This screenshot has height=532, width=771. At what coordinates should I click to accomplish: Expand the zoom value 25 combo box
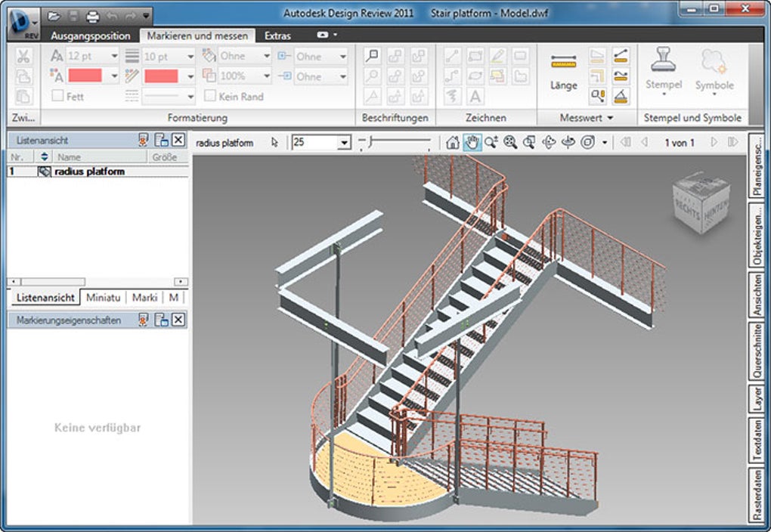click(x=344, y=143)
